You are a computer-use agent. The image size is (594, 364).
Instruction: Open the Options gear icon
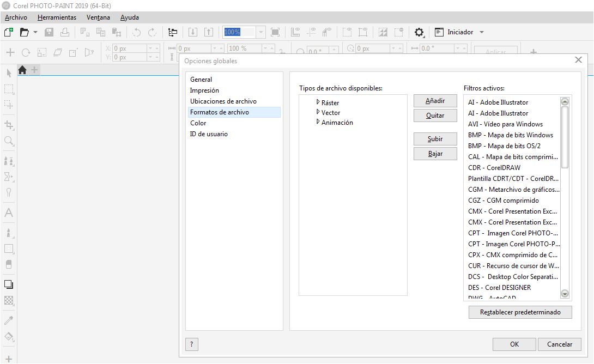click(x=419, y=32)
